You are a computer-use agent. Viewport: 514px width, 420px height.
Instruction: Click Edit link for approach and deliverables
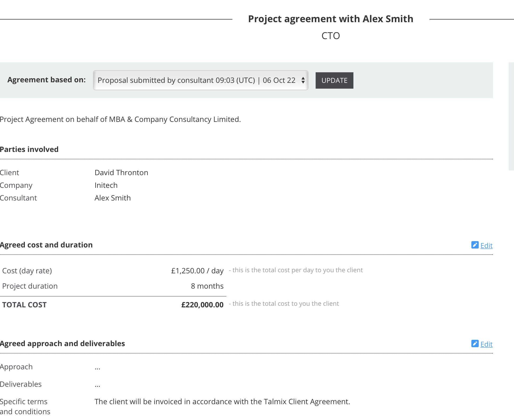pyautogui.click(x=486, y=344)
